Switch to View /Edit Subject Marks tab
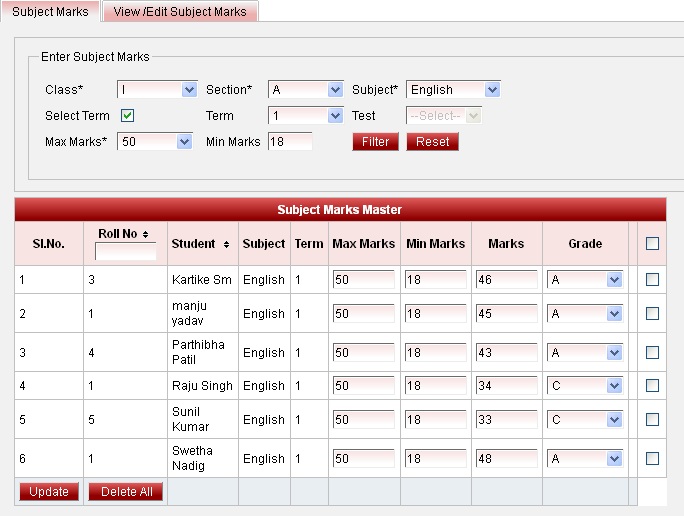Image resolution: width=684 pixels, height=516 pixels. click(x=180, y=12)
